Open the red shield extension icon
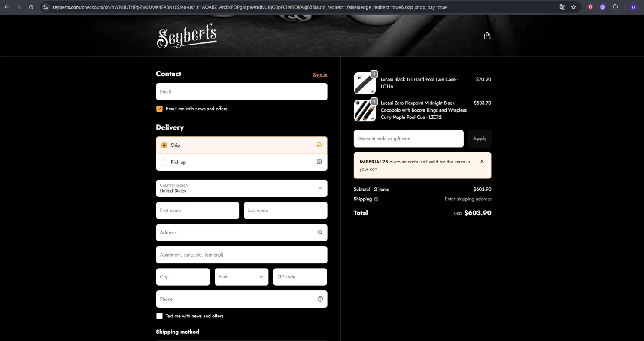Image resolution: width=644 pixels, height=341 pixels. (590, 7)
